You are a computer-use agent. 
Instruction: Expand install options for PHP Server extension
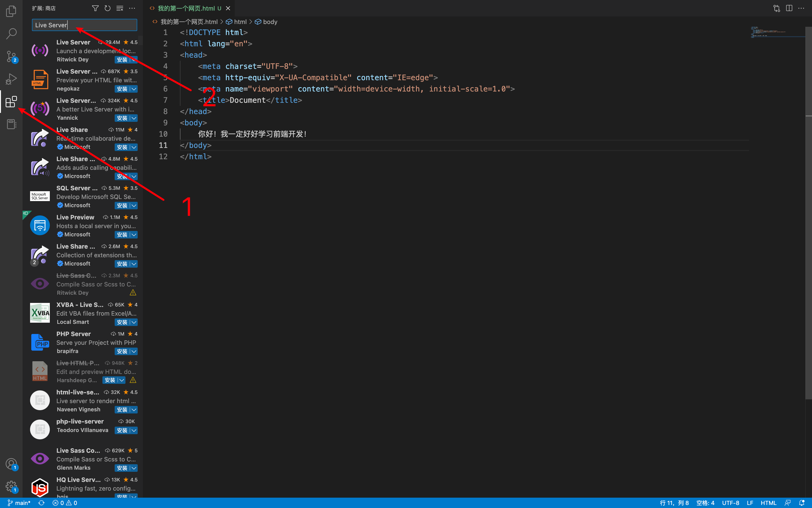tap(134, 351)
